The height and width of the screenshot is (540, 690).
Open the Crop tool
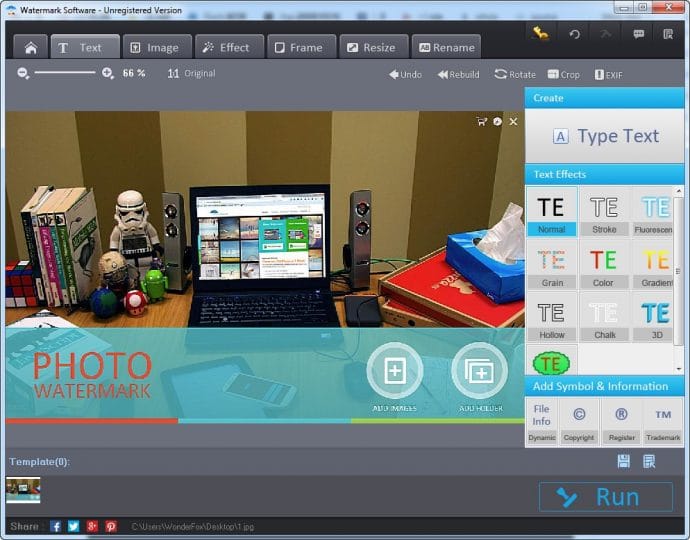pyautogui.click(x=563, y=74)
